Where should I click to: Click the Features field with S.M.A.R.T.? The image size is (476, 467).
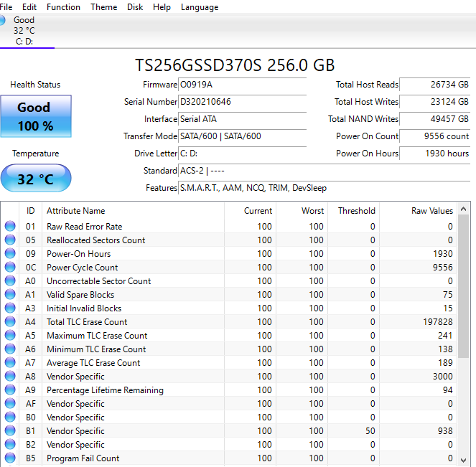coord(325,189)
